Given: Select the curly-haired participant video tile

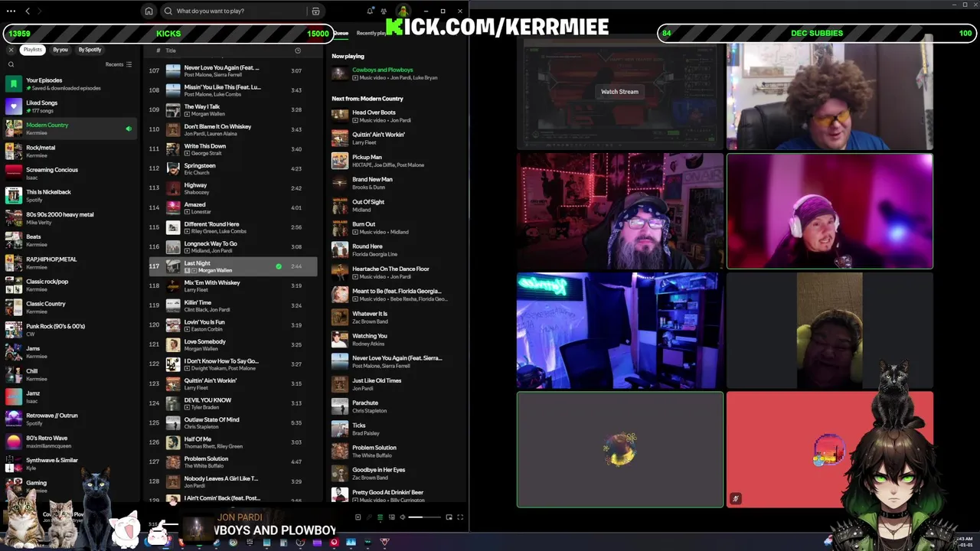Looking at the screenshot, I should click(830, 92).
